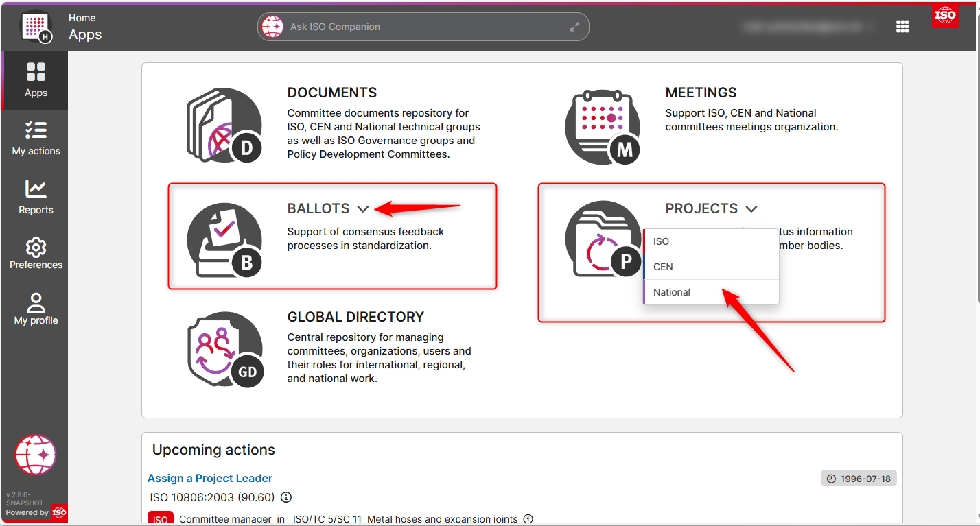The height and width of the screenshot is (526, 980).
Task: Click the Ballots app icon
Action: (x=224, y=240)
